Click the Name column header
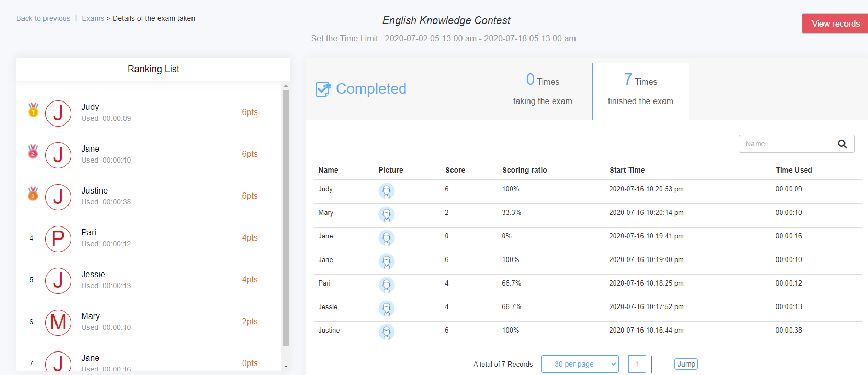 pyautogui.click(x=328, y=170)
